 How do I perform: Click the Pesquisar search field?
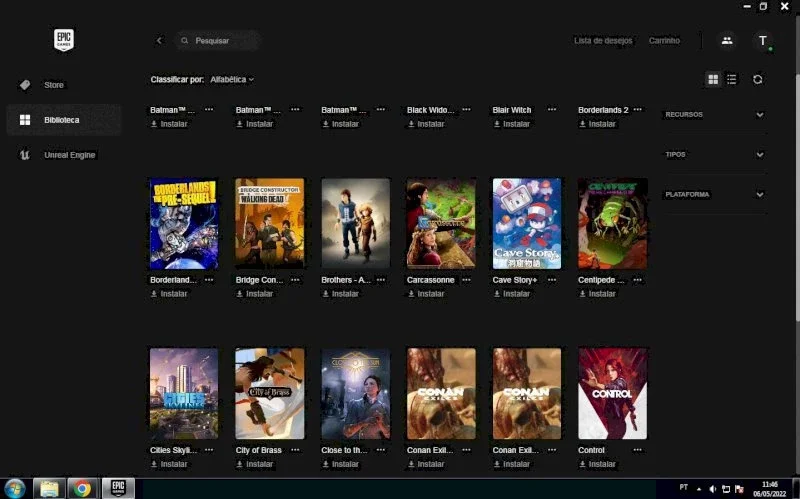218,40
